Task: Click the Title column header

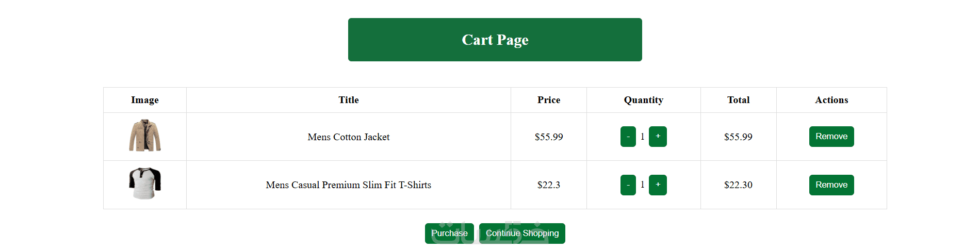Action: pyautogui.click(x=348, y=100)
